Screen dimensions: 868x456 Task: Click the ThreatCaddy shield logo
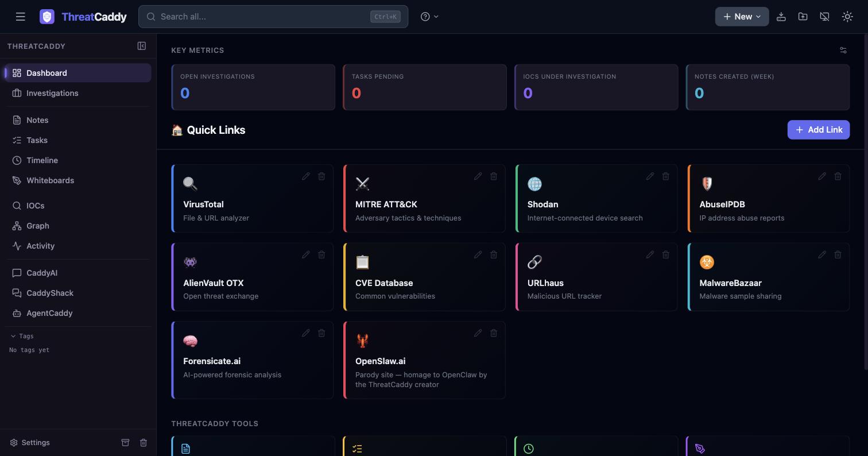(x=47, y=17)
